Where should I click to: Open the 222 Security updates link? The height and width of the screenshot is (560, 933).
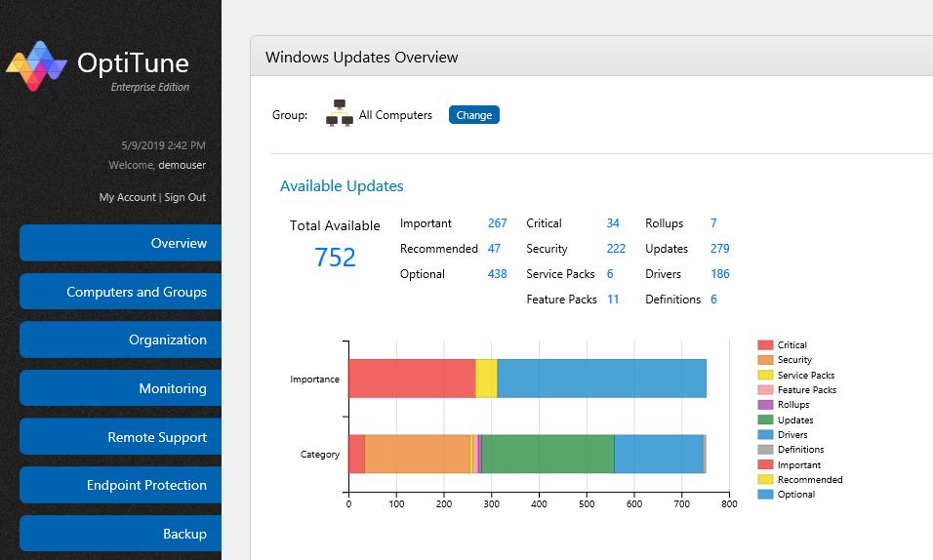pos(616,249)
